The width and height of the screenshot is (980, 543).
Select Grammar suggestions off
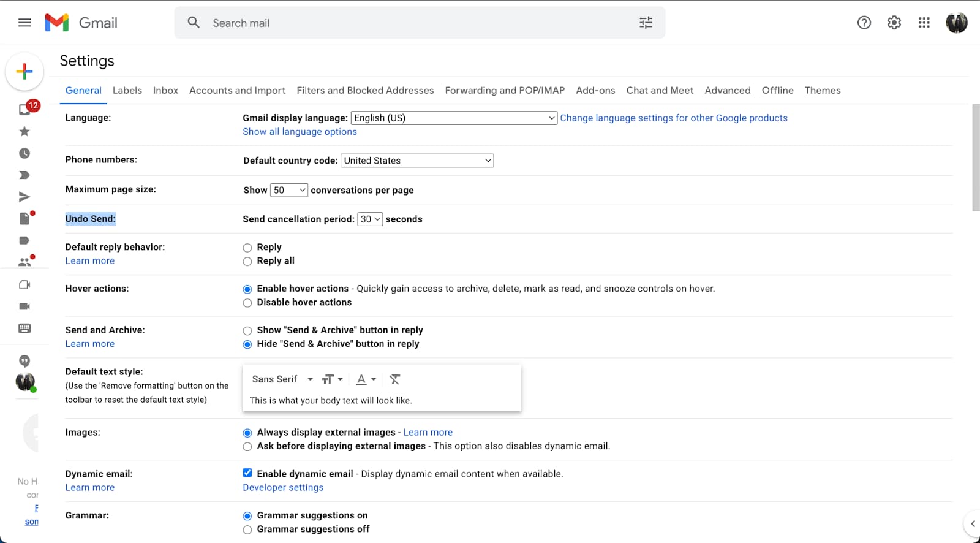(247, 530)
